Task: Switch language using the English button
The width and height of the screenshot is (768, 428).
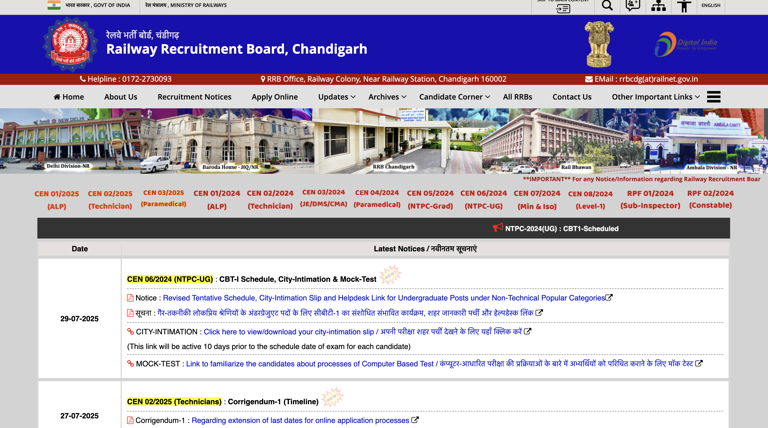Action: click(710, 6)
